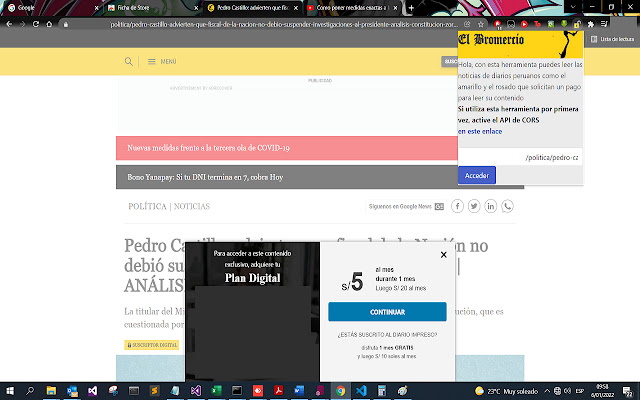This screenshot has height=400, width=640.
Task: Open Visual Studio Code from the taskbar
Action: click(361, 391)
